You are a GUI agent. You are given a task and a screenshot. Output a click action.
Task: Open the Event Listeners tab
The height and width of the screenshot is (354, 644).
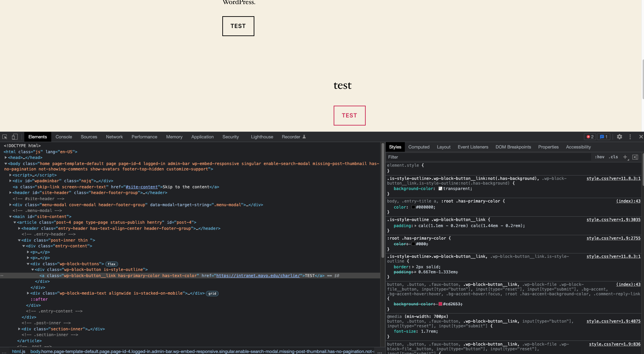[473, 147]
